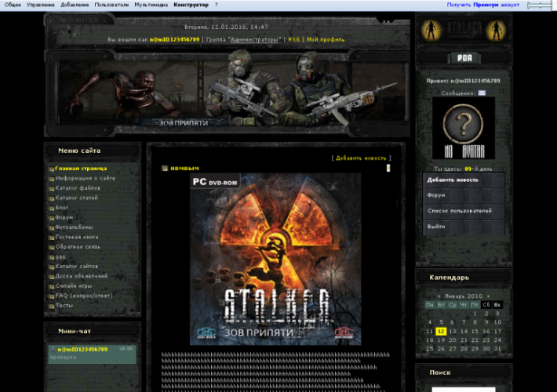
Task: Open Форум in the left site menu
Action: click(x=64, y=217)
